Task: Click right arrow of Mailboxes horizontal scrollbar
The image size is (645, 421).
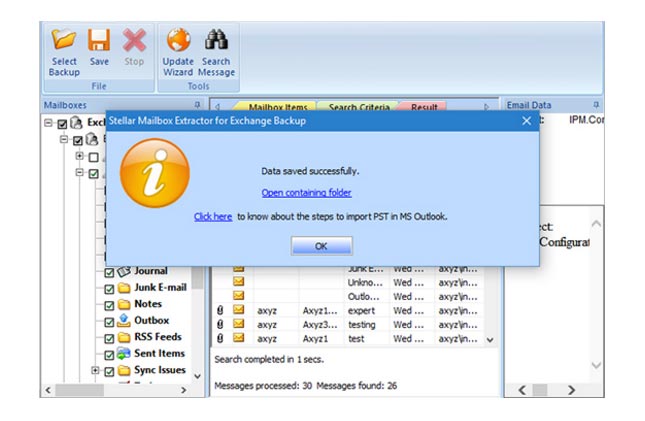Action: click(184, 390)
